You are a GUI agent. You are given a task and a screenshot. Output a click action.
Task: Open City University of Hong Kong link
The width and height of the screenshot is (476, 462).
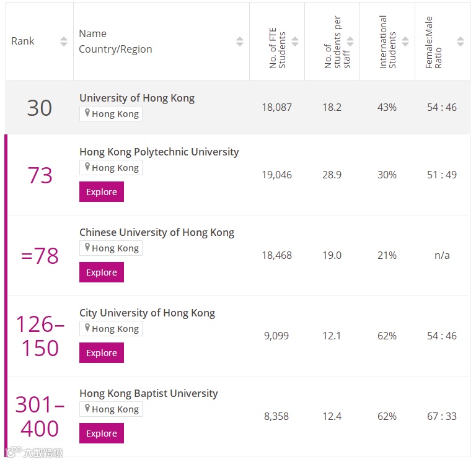pyautogui.click(x=147, y=313)
